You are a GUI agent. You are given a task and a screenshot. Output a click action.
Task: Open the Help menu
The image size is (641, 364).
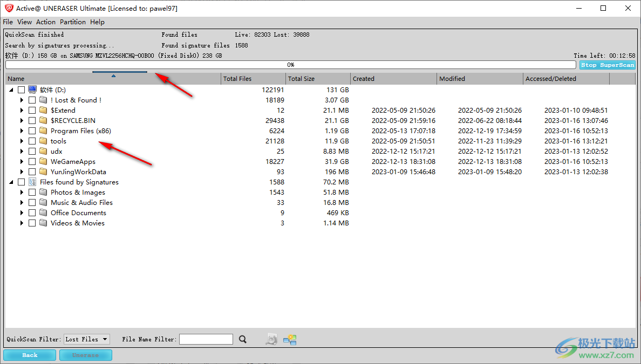coord(97,22)
